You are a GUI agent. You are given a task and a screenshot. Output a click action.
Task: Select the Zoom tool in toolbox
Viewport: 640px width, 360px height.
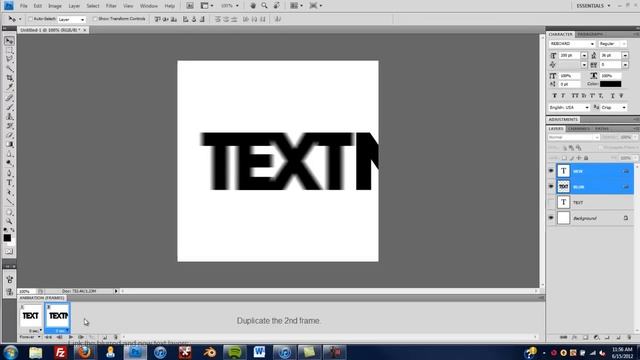(x=9, y=221)
